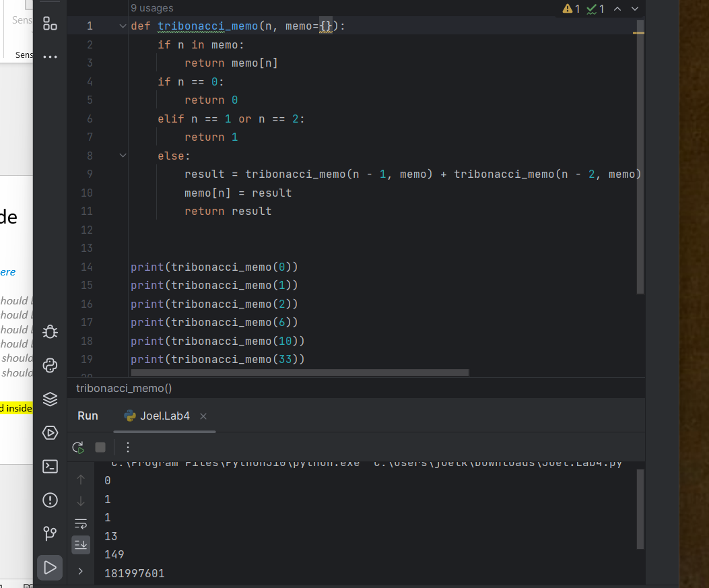This screenshot has height=588, width=709.
Task: Click output value 13 in console
Action: click(111, 536)
